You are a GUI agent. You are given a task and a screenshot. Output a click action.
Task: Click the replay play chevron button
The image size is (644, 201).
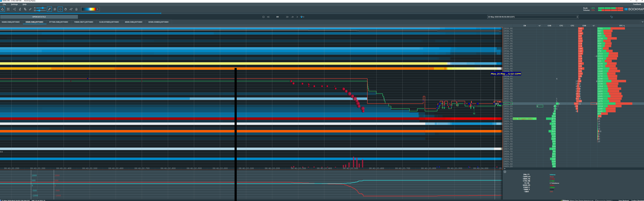(297, 17)
